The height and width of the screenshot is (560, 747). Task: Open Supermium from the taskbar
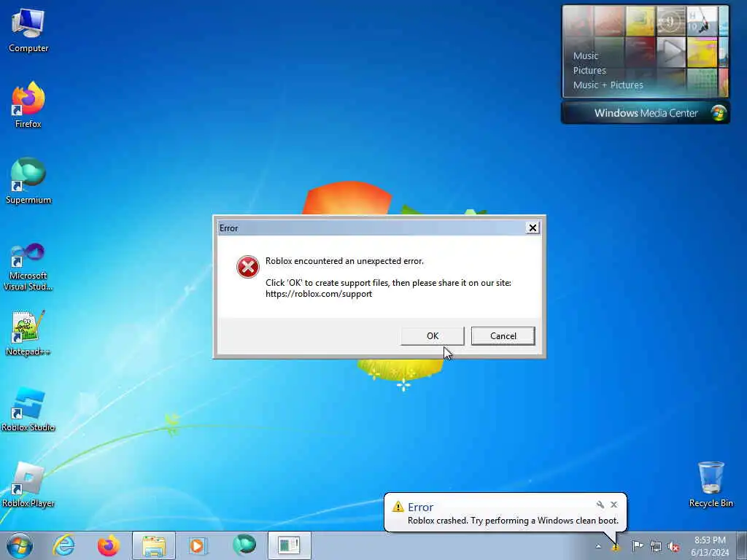(244, 545)
